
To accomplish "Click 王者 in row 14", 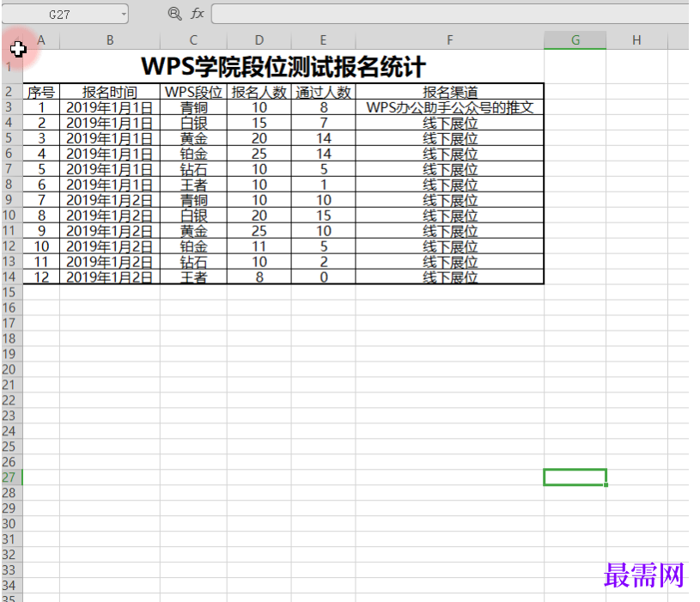I will pyautogui.click(x=193, y=277).
